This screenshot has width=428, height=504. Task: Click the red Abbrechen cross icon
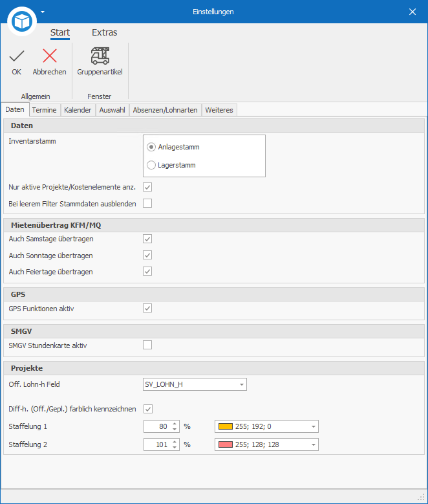pos(50,56)
